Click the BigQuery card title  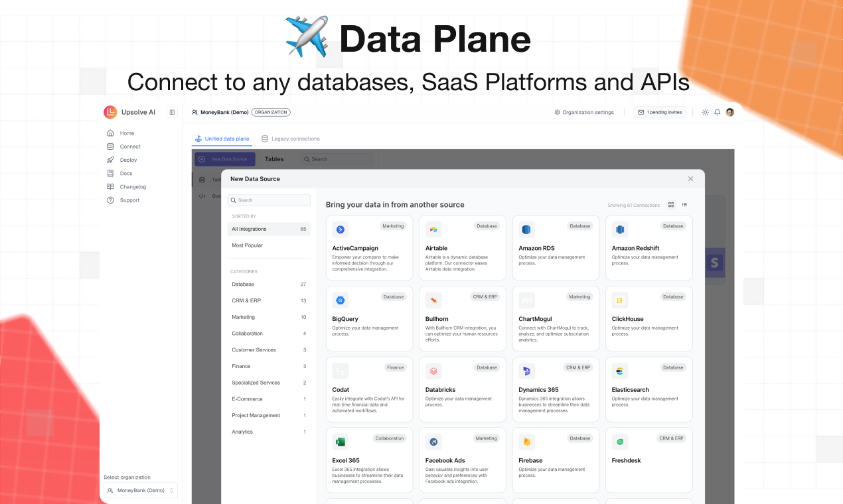pyautogui.click(x=345, y=319)
